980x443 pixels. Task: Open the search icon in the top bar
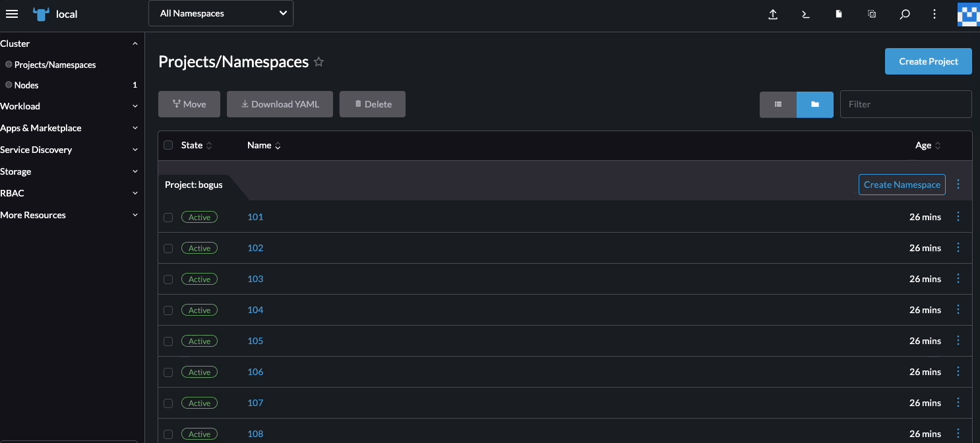[x=904, y=14]
